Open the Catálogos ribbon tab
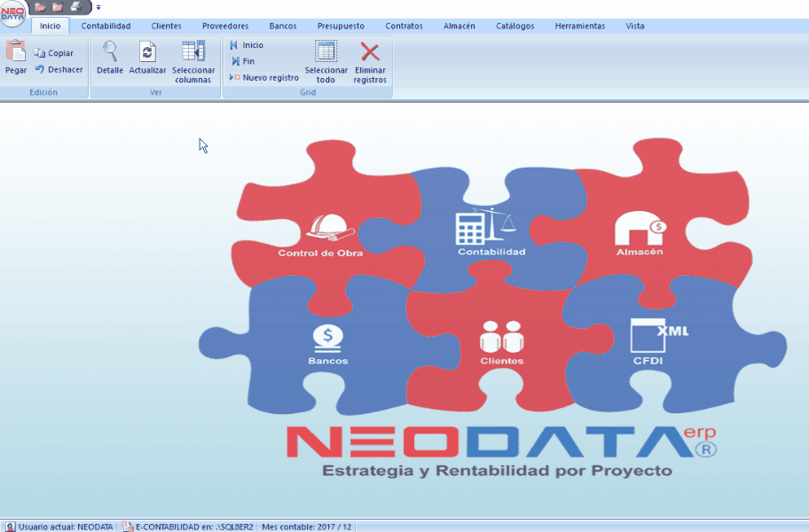The height and width of the screenshot is (532, 809). tap(514, 26)
